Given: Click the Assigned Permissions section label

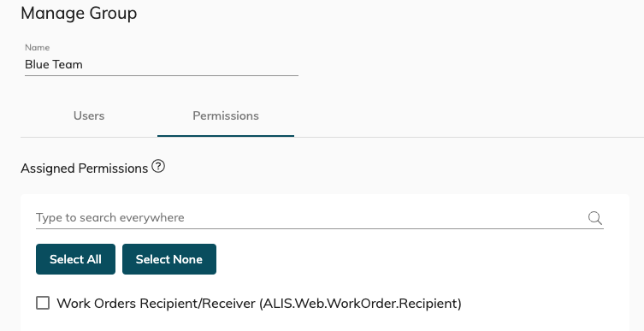Looking at the screenshot, I should (x=84, y=168).
